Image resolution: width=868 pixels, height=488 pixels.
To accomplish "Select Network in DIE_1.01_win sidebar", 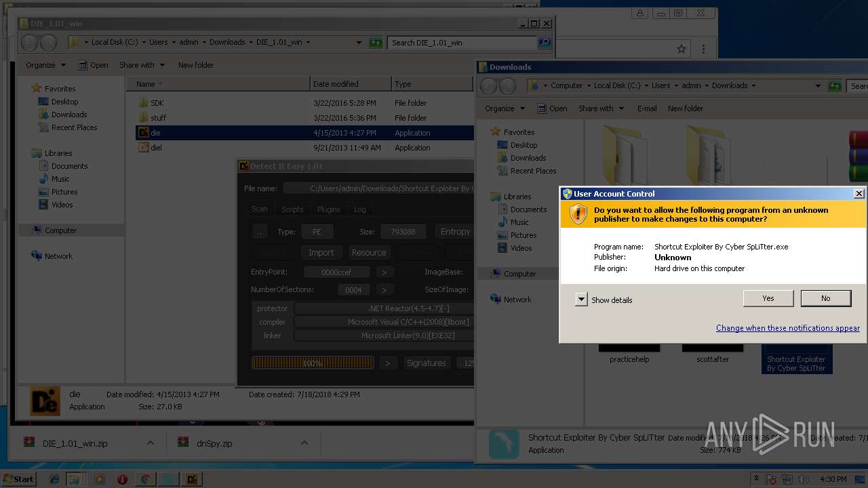I will pyautogui.click(x=58, y=256).
